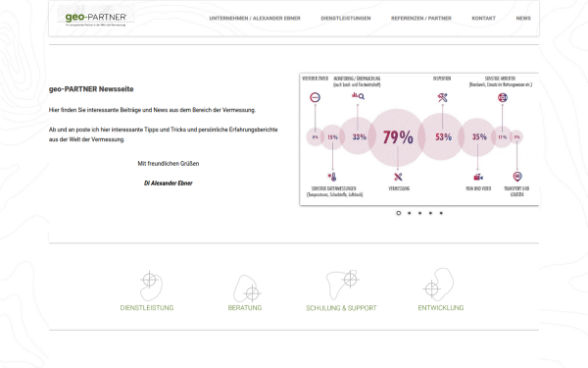Click the Film und Video camera icon

(x=478, y=177)
